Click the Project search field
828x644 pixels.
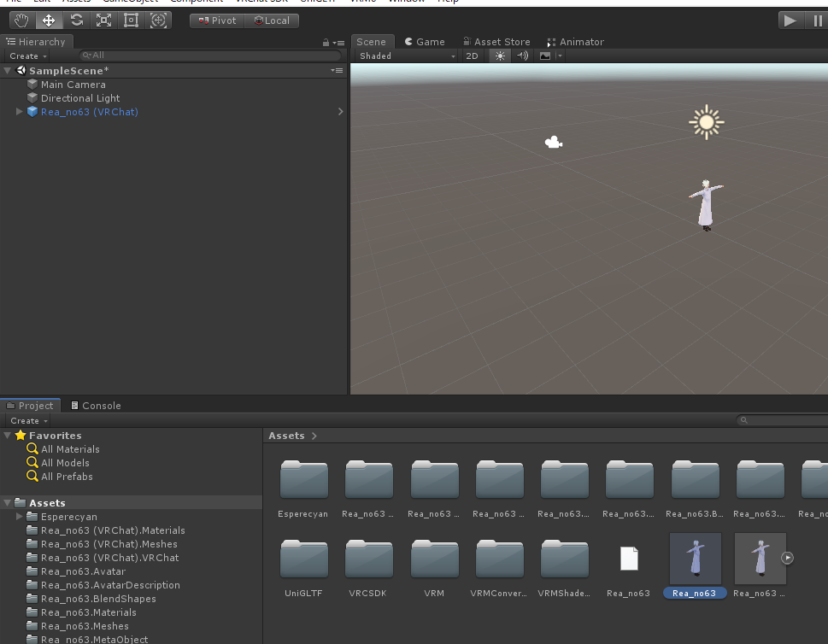tap(784, 420)
